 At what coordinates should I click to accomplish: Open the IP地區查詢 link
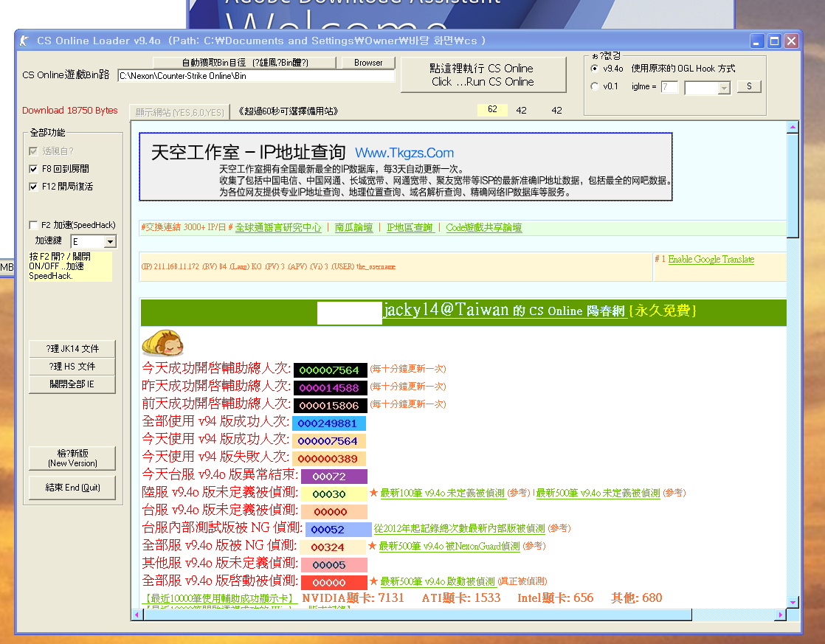pyautogui.click(x=410, y=227)
